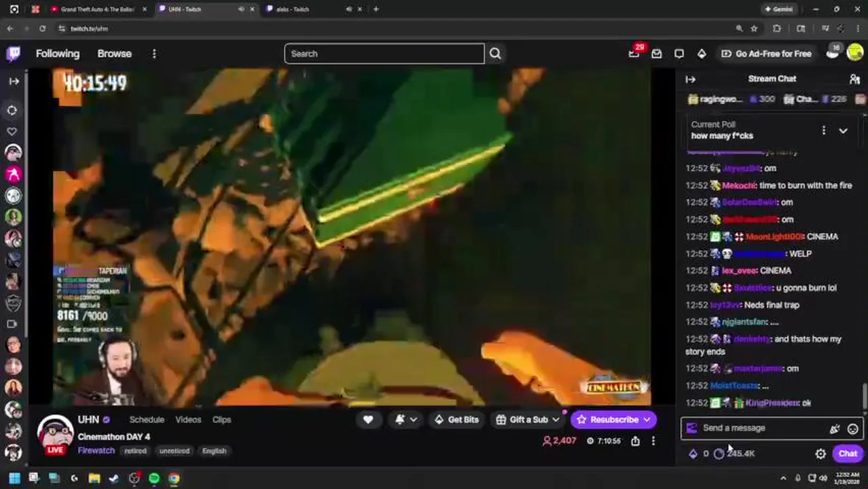868x489 pixels.
Task: Open the stream more options dots
Action: click(x=653, y=441)
